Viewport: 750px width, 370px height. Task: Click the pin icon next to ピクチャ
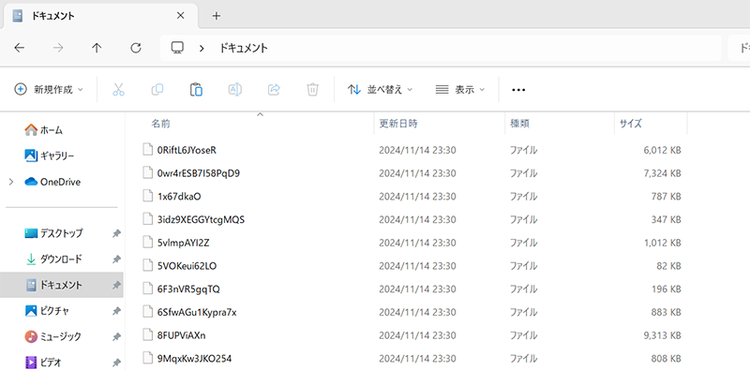(x=116, y=311)
